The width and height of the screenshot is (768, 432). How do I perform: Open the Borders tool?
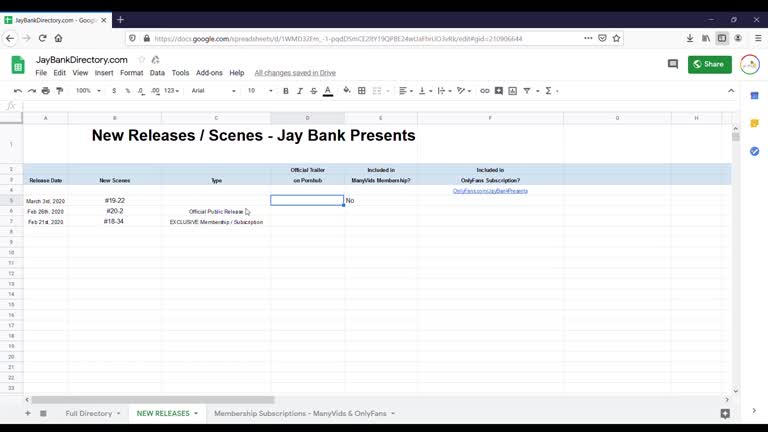pos(361,91)
